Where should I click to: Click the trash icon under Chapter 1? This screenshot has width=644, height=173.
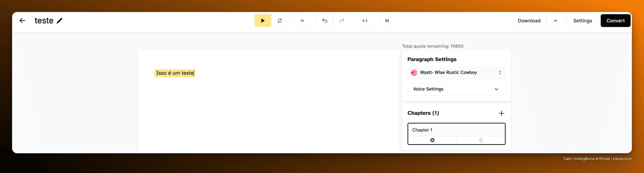click(481, 140)
